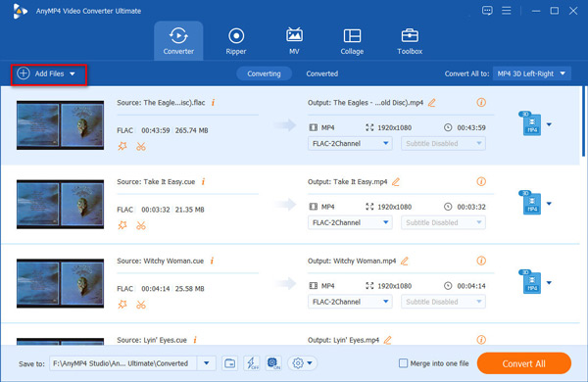View output info for Take It Easy.mp4

point(481,181)
